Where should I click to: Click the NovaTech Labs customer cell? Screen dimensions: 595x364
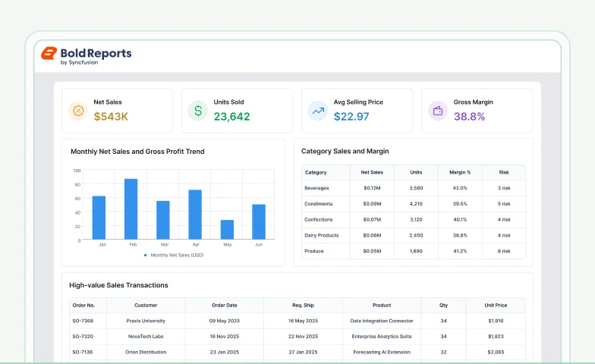tap(146, 337)
